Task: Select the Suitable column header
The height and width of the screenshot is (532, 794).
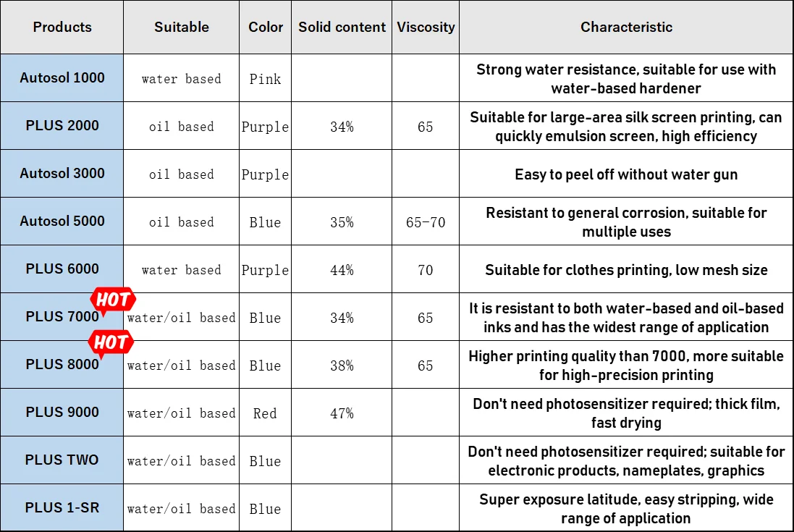Action: point(181,28)
